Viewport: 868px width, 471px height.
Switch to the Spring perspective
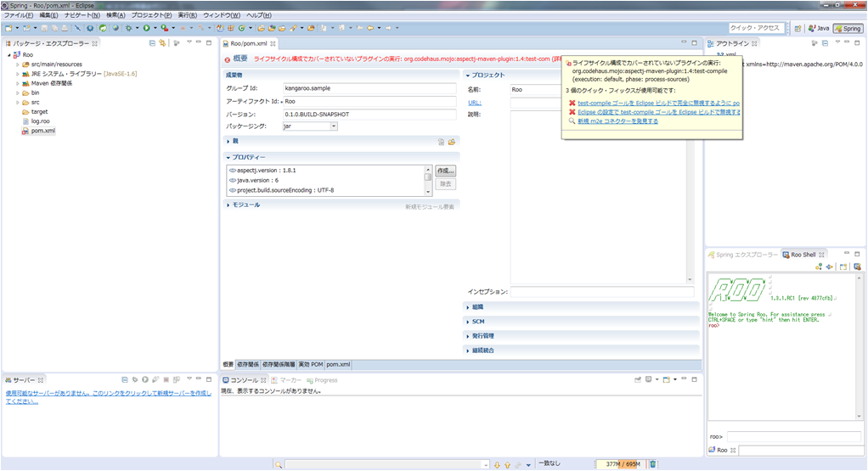tap(848, 28)
